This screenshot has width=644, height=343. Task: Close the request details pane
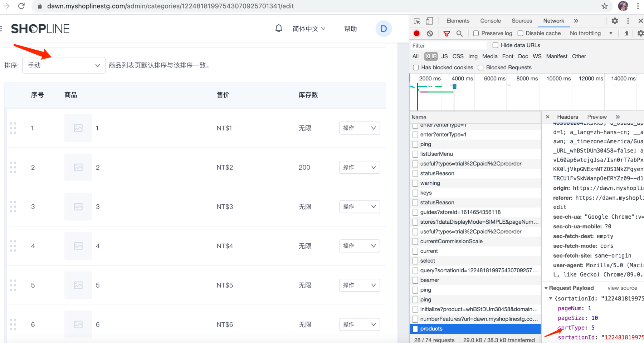pos(547,117)
